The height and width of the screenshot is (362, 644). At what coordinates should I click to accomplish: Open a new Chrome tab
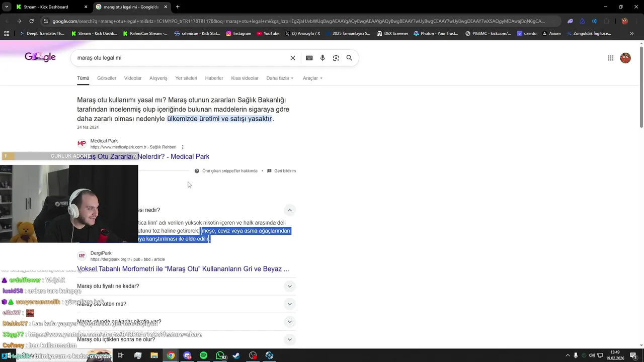point(178,7)
